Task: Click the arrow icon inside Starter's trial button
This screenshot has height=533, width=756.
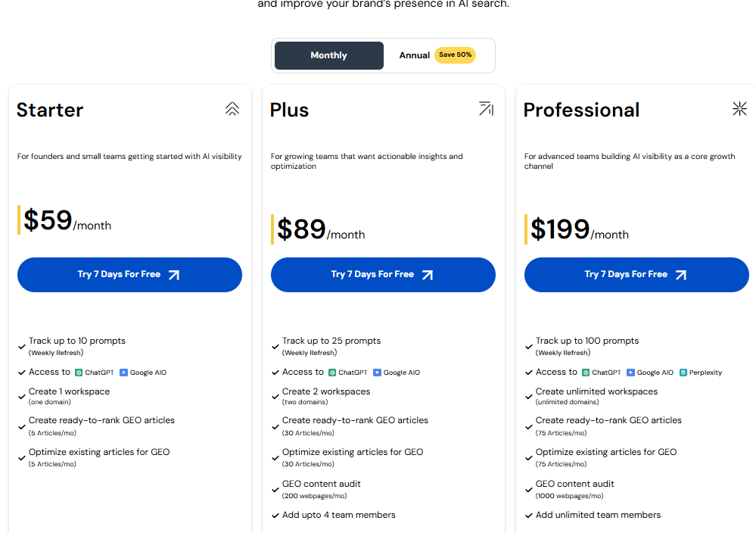Action: 173,275
